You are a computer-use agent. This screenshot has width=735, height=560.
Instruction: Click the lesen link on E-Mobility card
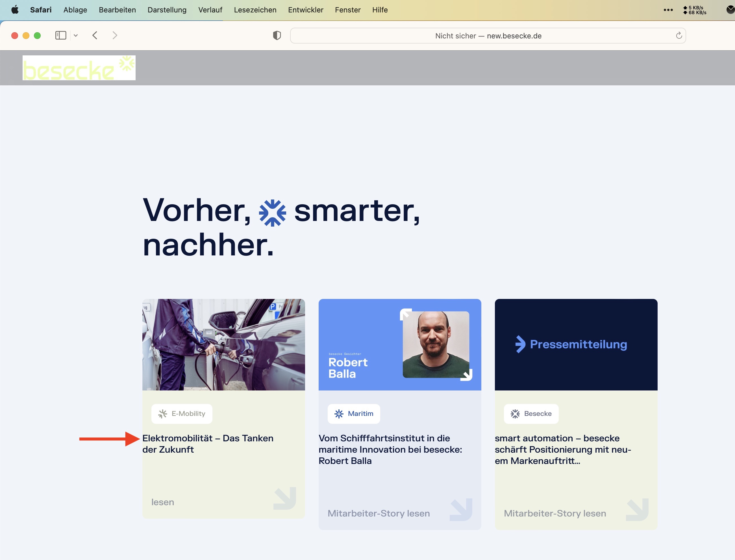click(x=163, y=502)
